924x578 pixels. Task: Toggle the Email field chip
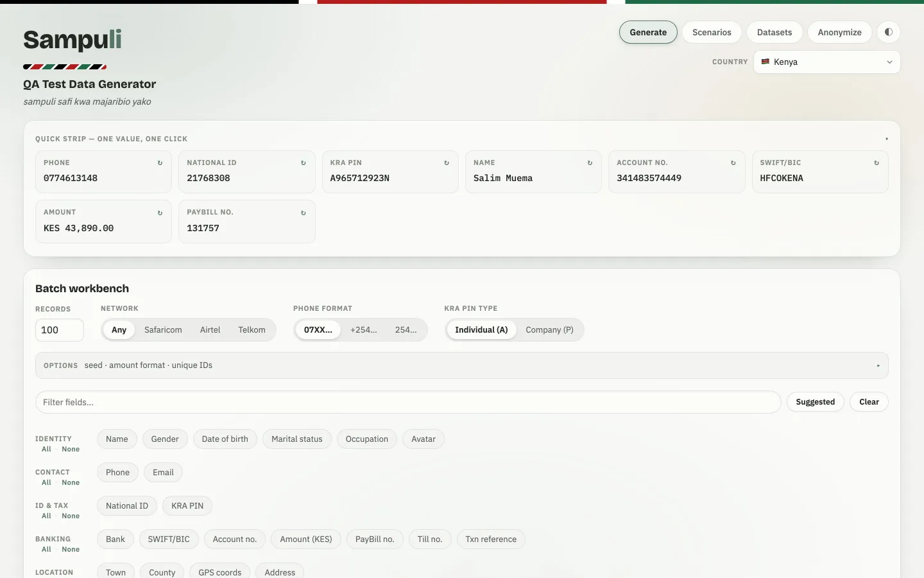coord(163,473)
